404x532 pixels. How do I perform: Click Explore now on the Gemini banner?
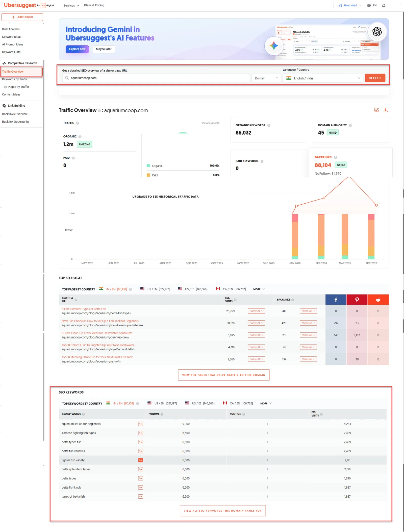click(x=77, y=49)
